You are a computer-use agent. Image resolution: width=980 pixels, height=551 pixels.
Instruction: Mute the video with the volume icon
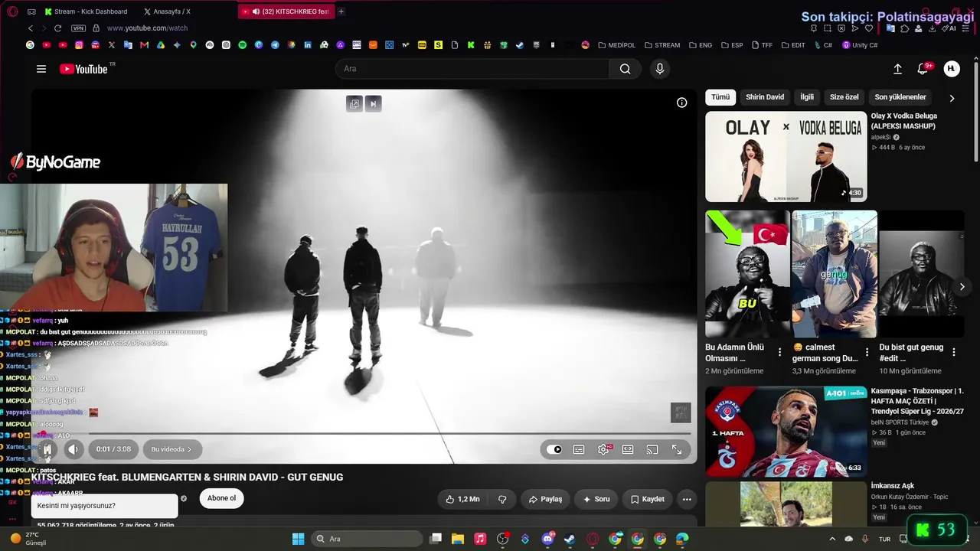pos(73,449)
